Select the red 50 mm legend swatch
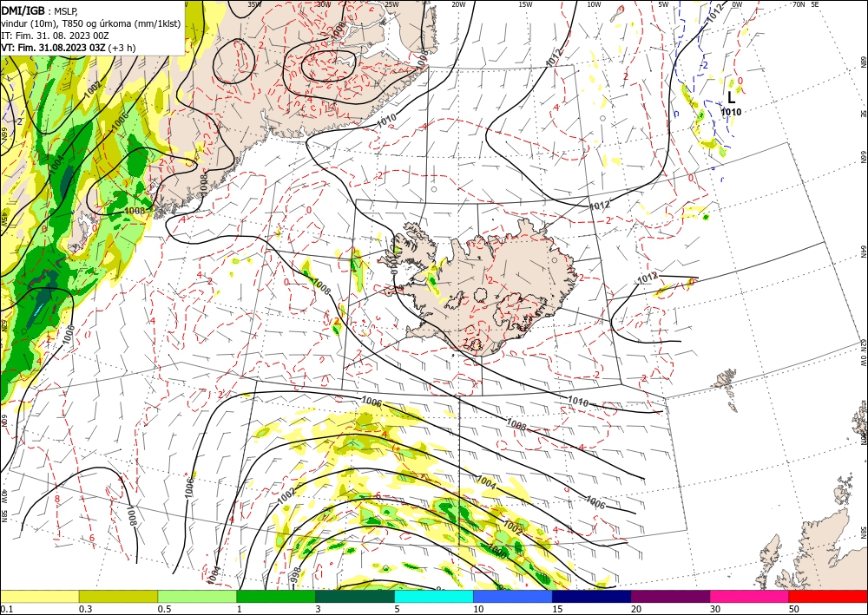The height and width of the screenshot is (615, 868). [828, 596]
